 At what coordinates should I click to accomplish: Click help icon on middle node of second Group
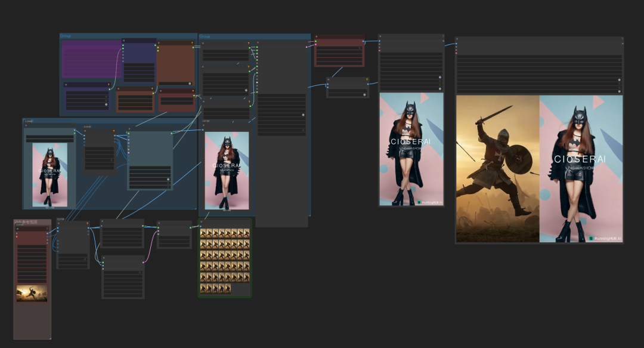click(x=249, y=66)
